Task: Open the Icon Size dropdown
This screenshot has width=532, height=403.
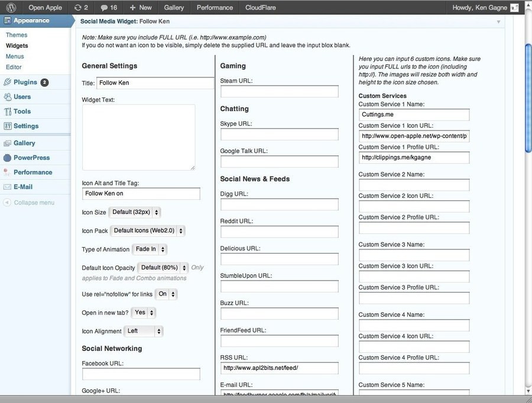Action: click(135, 212)
